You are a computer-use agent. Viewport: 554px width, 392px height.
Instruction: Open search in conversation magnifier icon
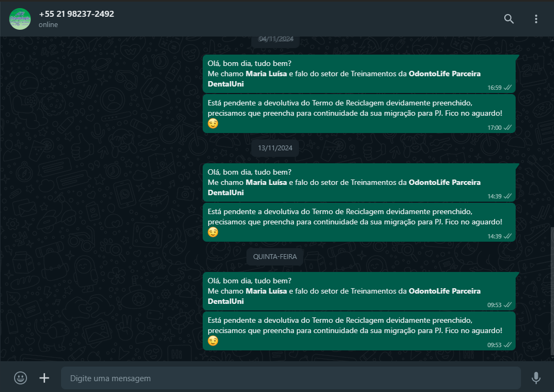click(509, 19)
